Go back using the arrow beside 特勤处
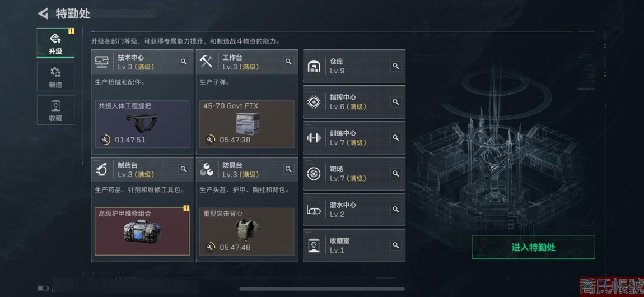Viewport: 644px width, 297px height. (x=43, y=13)
